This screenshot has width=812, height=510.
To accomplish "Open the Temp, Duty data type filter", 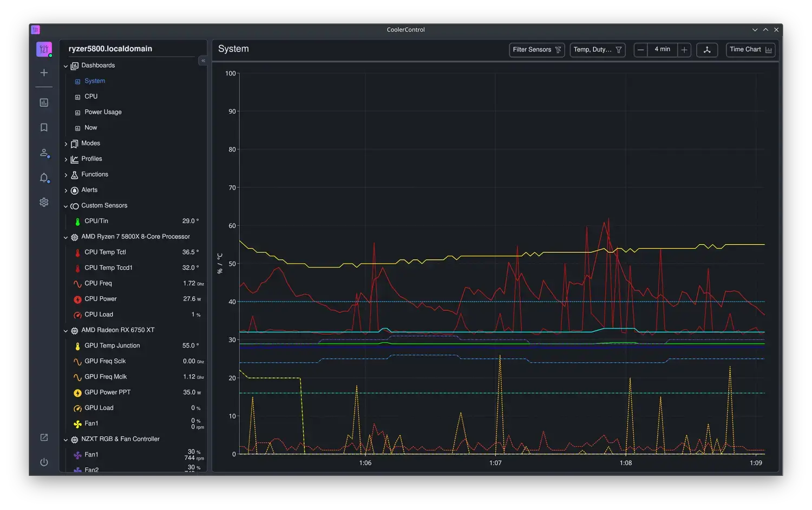I will pos(597,50).
